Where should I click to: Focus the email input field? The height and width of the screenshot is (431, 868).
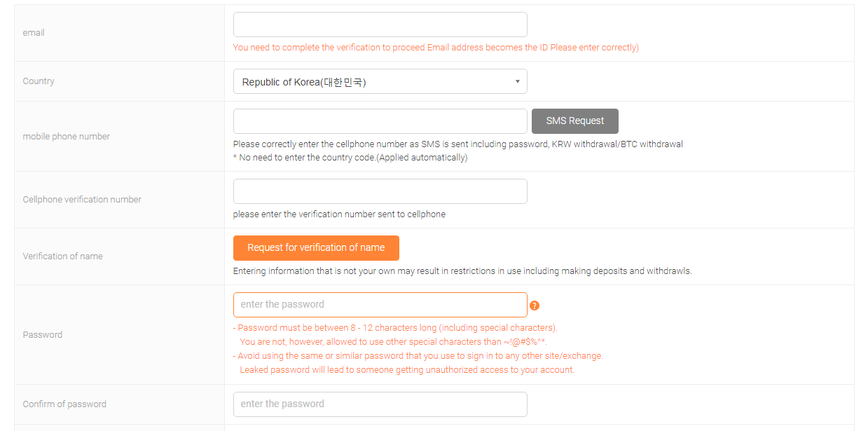380,25
